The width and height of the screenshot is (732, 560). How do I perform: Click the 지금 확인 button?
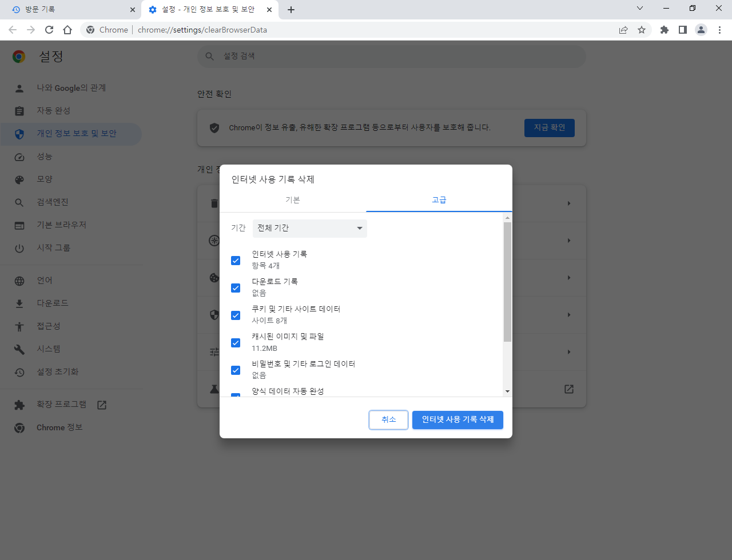pos(550,127)
